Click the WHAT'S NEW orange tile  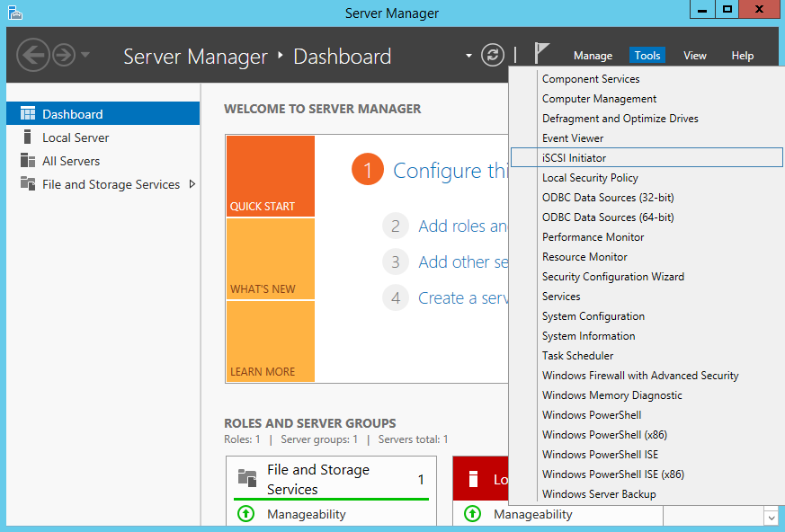click(270, 259)
